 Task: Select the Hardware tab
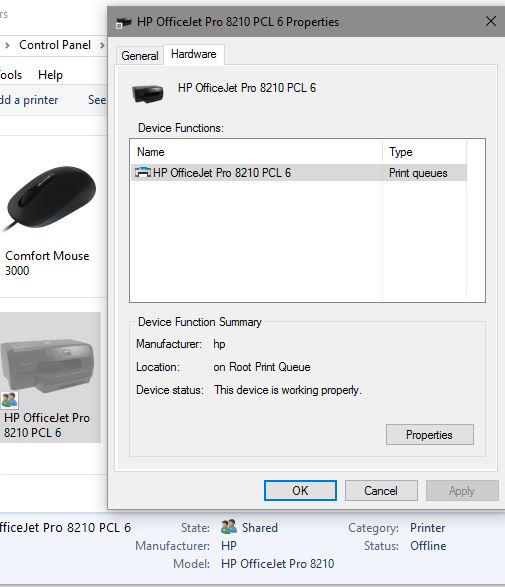(x=194, y=54)
